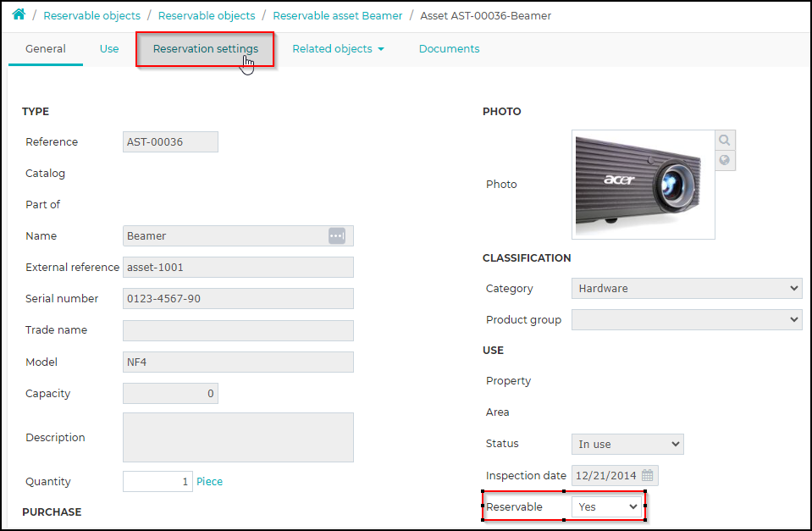
Task: Open the Inspection date calendar picker
Action: pyautogui.click(x=648, y=475)
